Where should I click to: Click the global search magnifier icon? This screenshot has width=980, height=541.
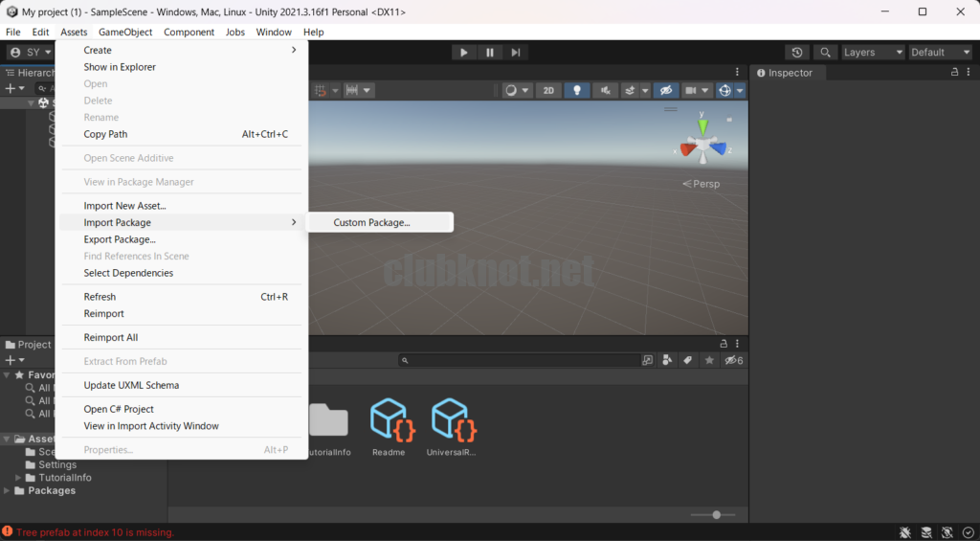(823, 53)
